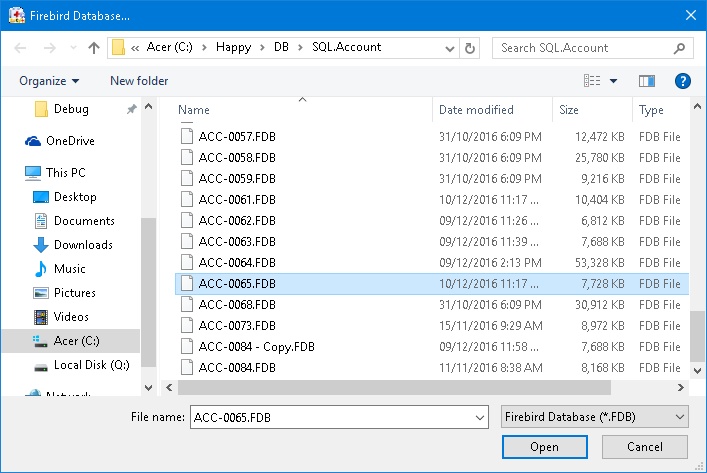The width and height of the screenshot is (707, 473).
Task: Click the File name input field
Action: tap(332, 418)
